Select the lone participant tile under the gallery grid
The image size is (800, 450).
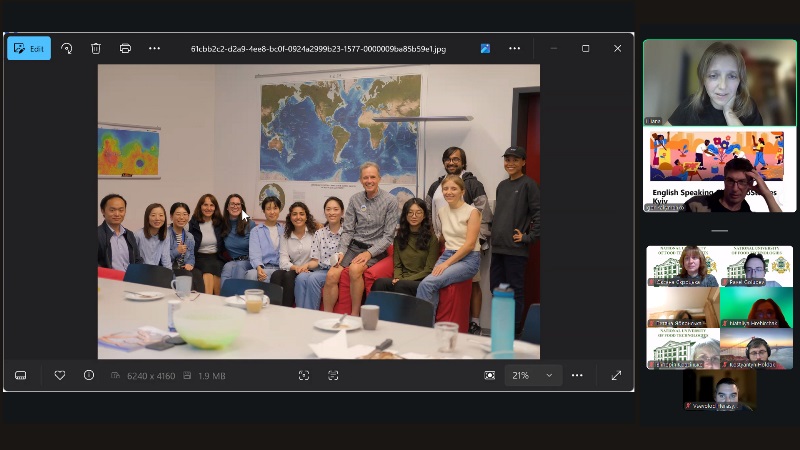(720, 390)
